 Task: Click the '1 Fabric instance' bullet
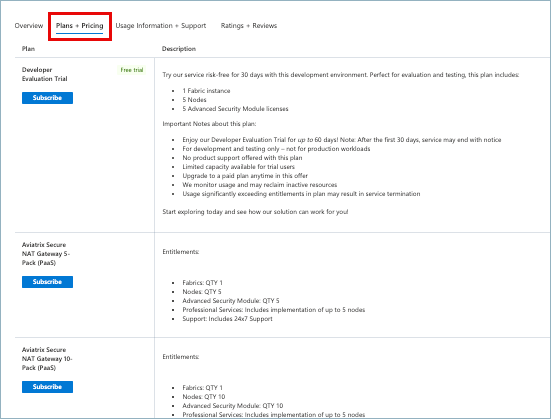pyautogui.click(x=206, y=91)
